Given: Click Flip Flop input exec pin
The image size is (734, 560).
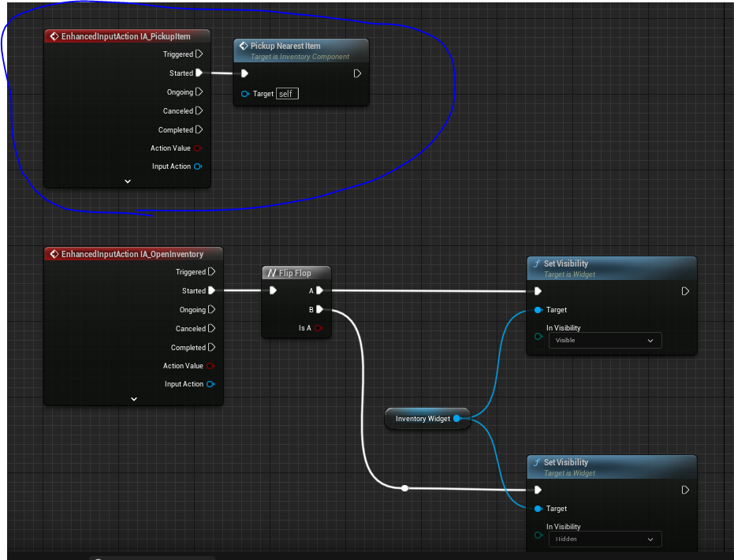Looking at the screenshot, I should click(x=273, y=290).
